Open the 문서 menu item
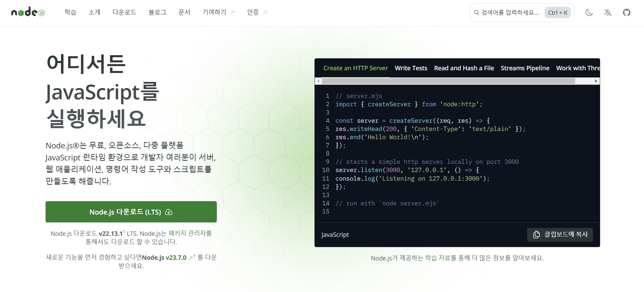This screenshot has width=644, height=292. click(184, 12)
